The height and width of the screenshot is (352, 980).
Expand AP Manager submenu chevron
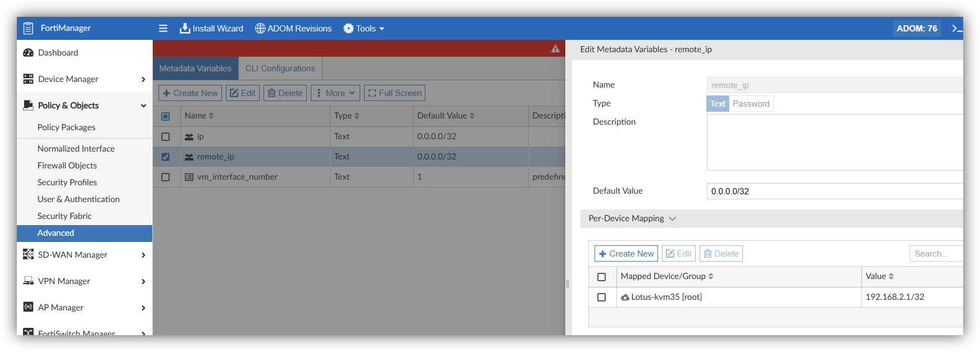[143, 308]
